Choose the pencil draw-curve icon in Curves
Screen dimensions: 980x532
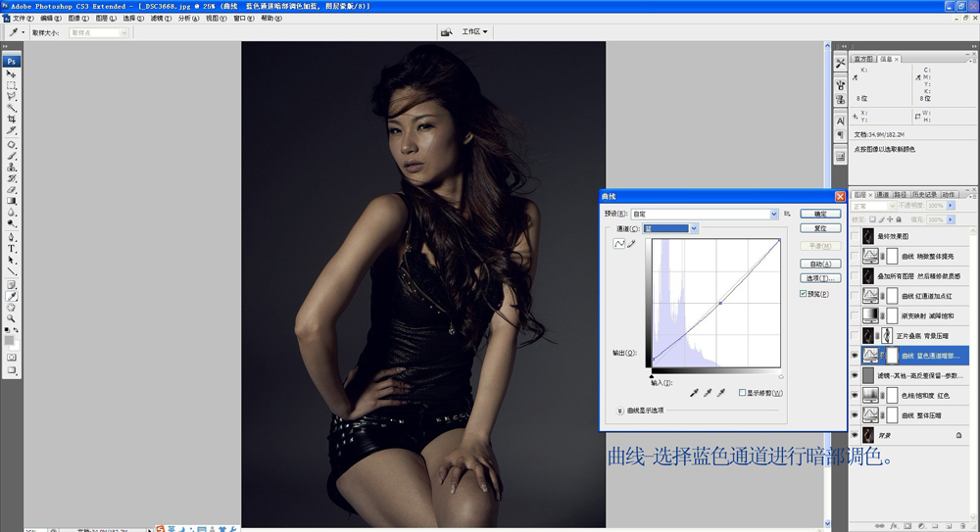tap(632, 244)
